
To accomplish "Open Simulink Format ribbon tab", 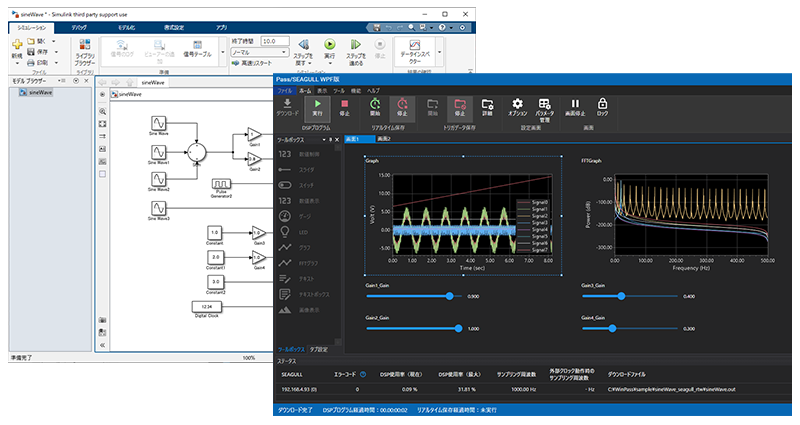I will [x=174, y=28].
